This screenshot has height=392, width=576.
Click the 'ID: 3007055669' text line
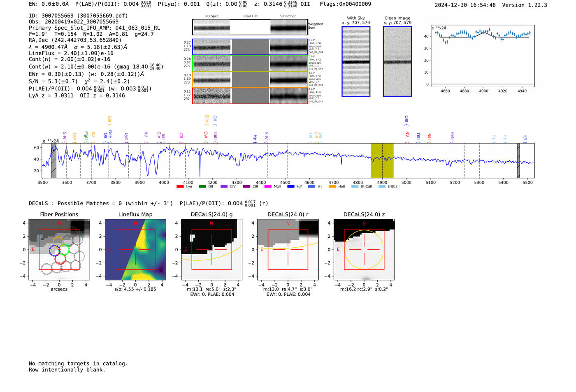click(x=78, y=16)
